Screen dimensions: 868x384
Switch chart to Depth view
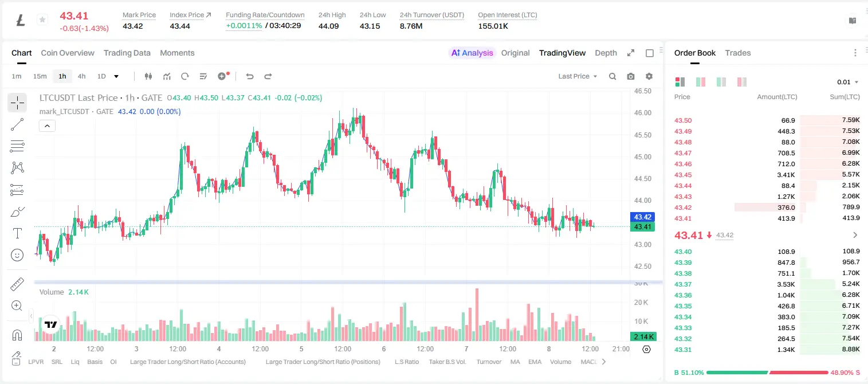(606, 53)
